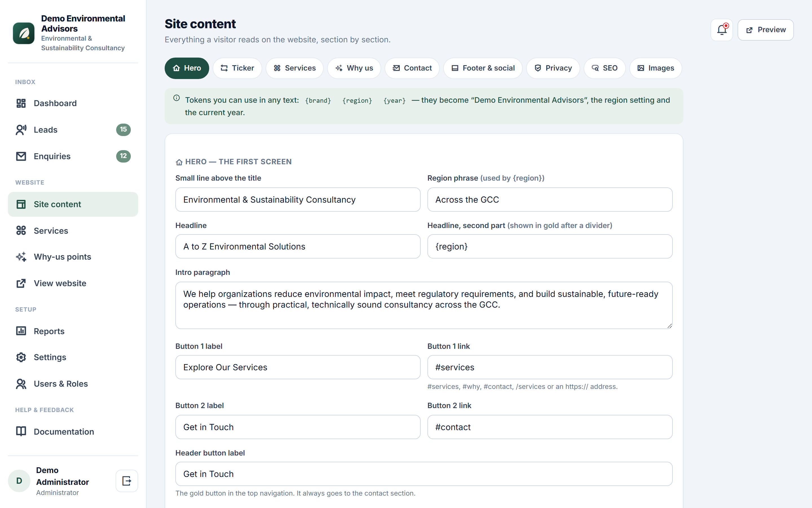812x508 pixels.
Task: Click the D avatar circle
Action: pyautogui.click(x=19, y=481)
